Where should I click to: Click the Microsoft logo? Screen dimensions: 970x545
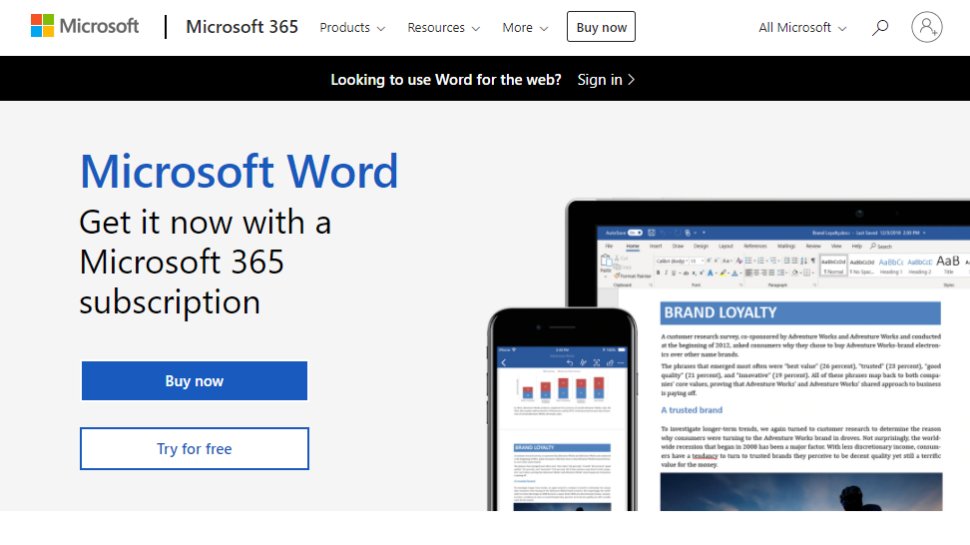point(85,26)
